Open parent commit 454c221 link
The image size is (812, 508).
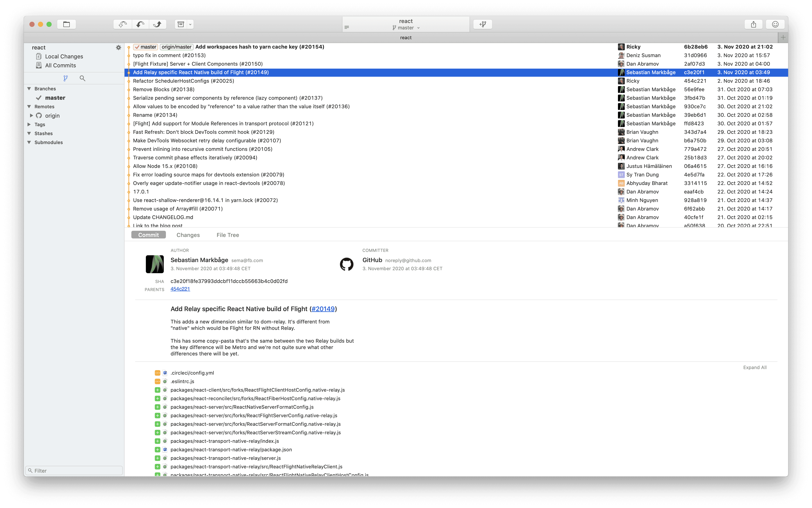coord(180,289)
